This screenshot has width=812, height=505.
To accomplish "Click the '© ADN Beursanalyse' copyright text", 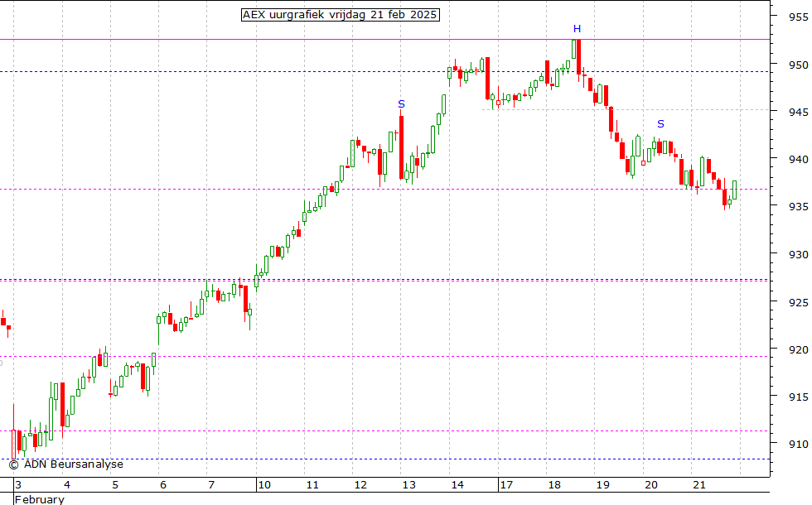I will click(65, 464).
